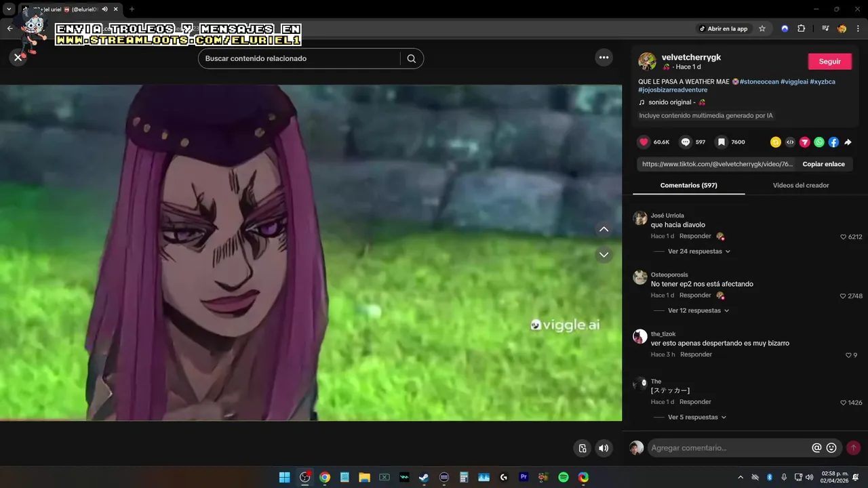868x488 pixels.
Task: Click the Agregar comentario input field
Action: tap(729, 448)
